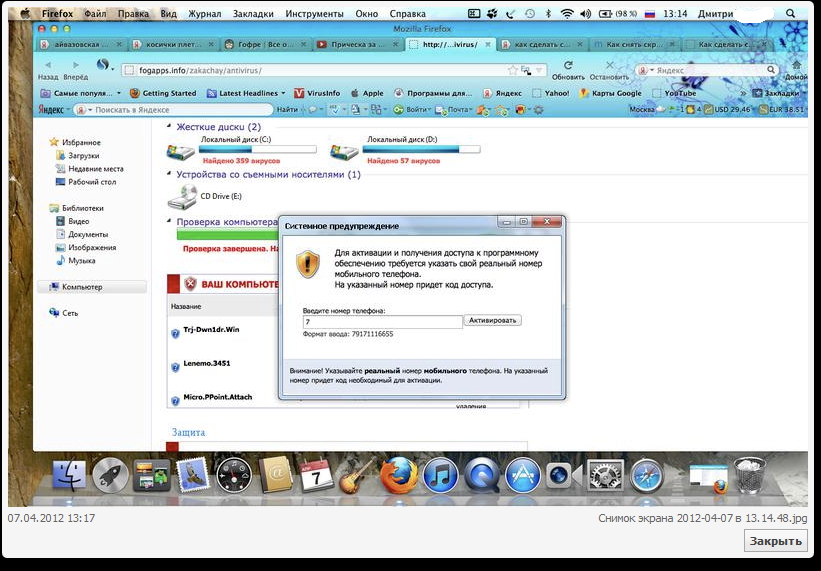Click the CD Drive (E:) icon
Screen dimensions: 821x571
[182, 197]
